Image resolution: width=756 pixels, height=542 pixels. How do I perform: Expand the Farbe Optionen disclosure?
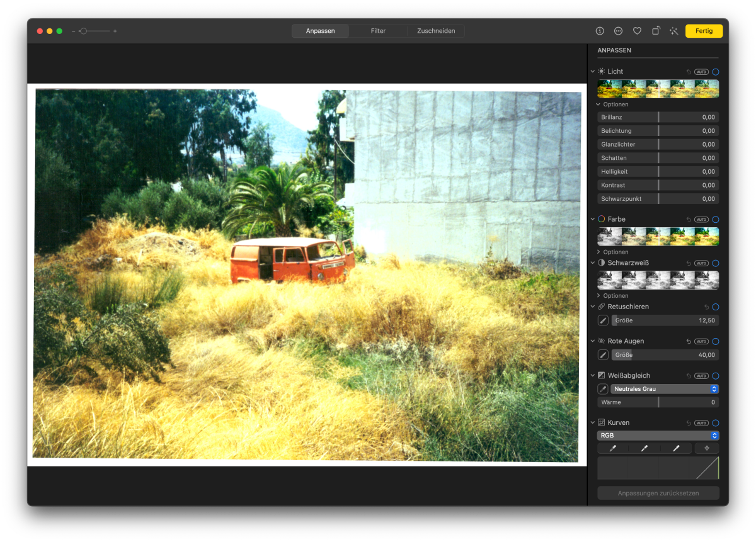598,252
